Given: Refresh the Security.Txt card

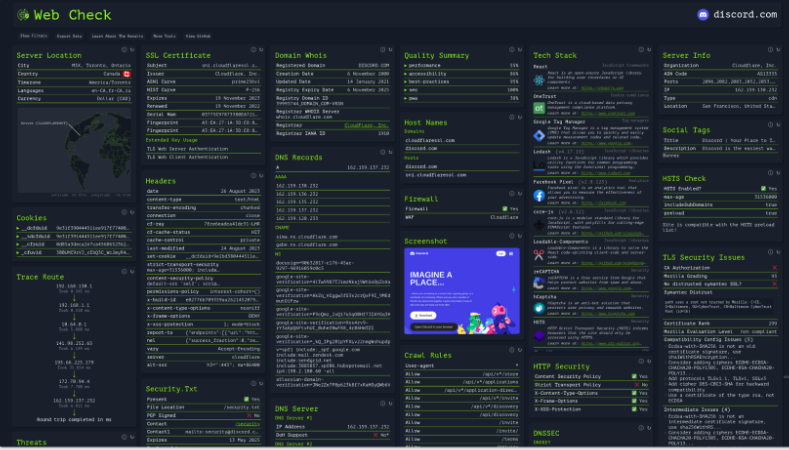Looking at the screenshot, I should 262,384.
